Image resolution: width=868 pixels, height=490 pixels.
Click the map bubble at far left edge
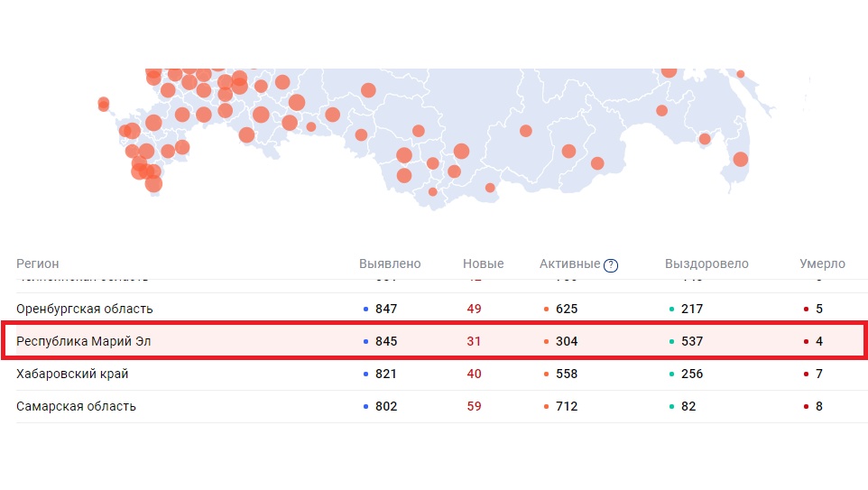(x=104, y=104)
